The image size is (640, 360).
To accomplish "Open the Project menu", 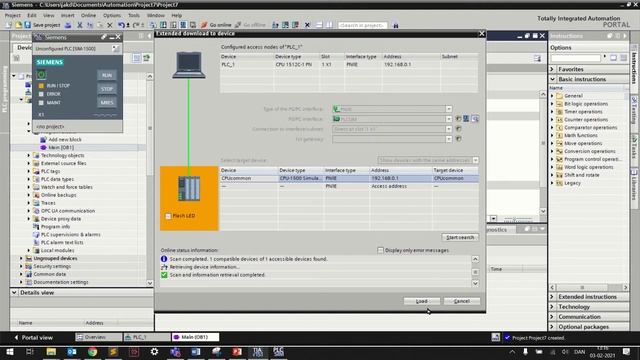I will (x=12, y=15).
